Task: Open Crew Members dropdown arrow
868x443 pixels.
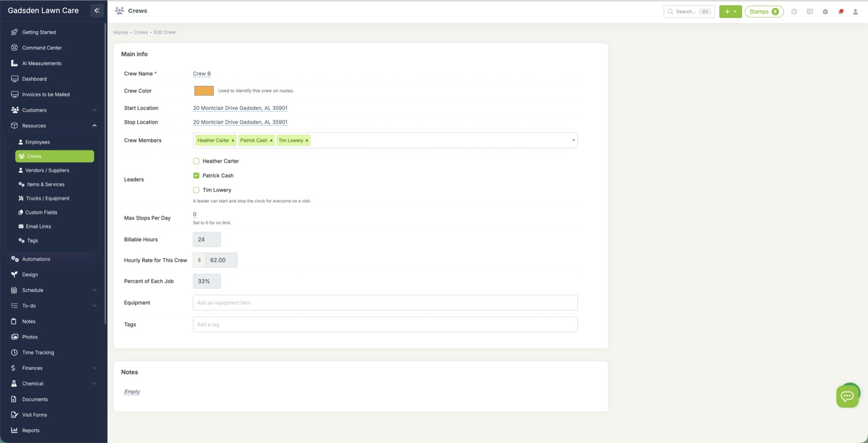Action: pyautogui.click(x=573, y=140)
